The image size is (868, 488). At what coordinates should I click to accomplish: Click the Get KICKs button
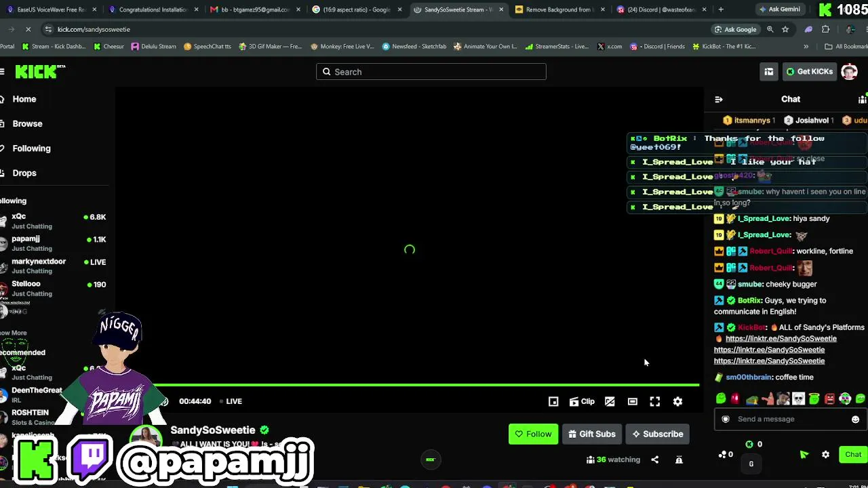pos(809,72)
